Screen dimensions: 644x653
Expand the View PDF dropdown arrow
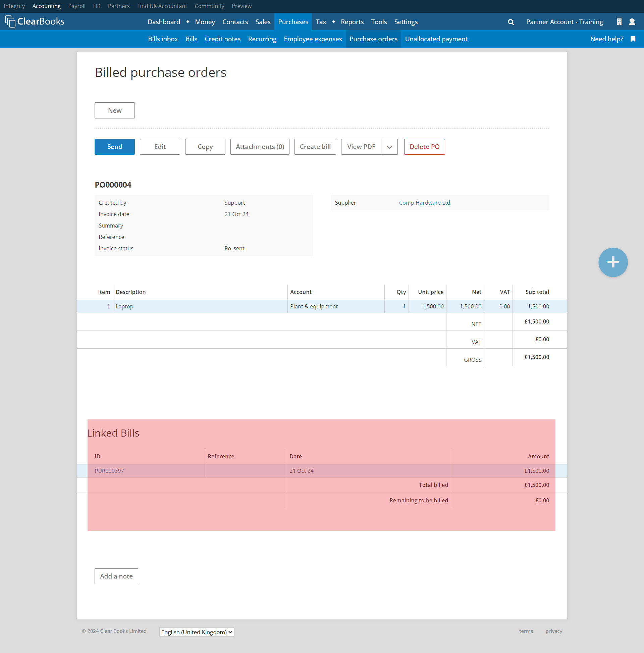pyautogui.click(x=389, y=147)
